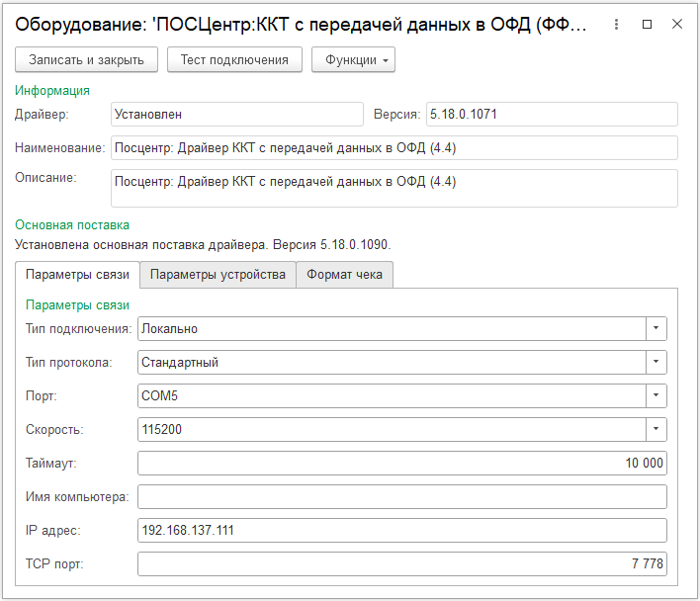Click 'Тип подключения' field showing Локально
The width and height of the screenshot is (700, 601).
(392, 328)
